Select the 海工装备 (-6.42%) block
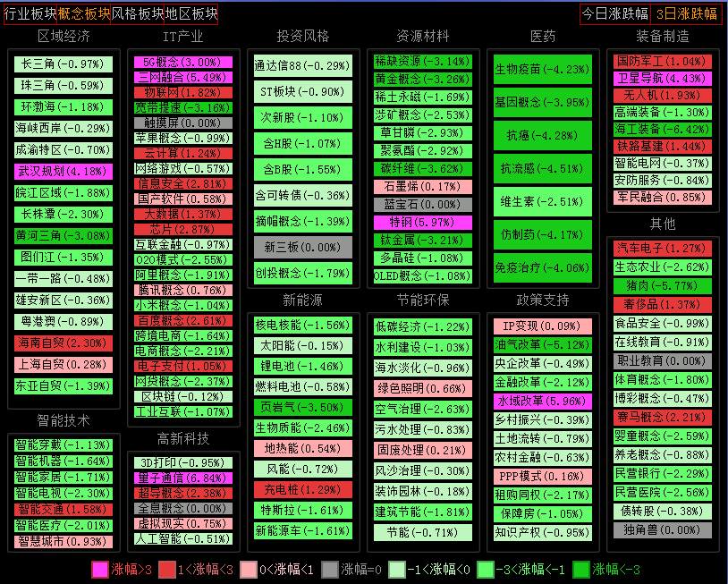 pyautogui.click(x=663, y=130)
